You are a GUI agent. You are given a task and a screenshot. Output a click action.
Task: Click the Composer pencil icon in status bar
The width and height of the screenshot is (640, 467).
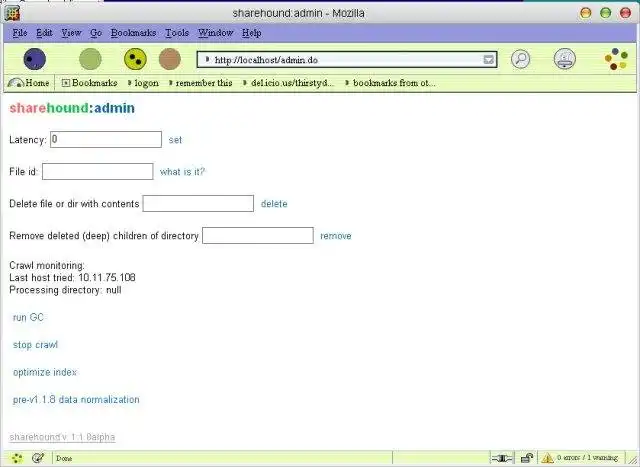(x=38, y=458)
